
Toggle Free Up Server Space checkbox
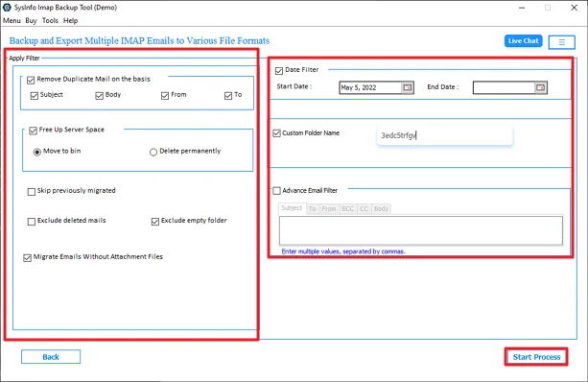(x=33, y=131)
